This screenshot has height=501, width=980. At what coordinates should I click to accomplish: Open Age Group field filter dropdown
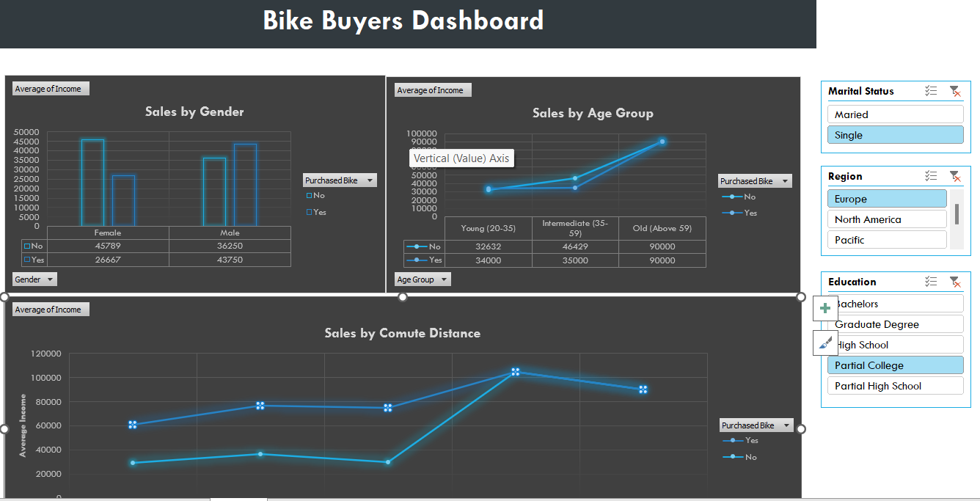coord(423,279)
